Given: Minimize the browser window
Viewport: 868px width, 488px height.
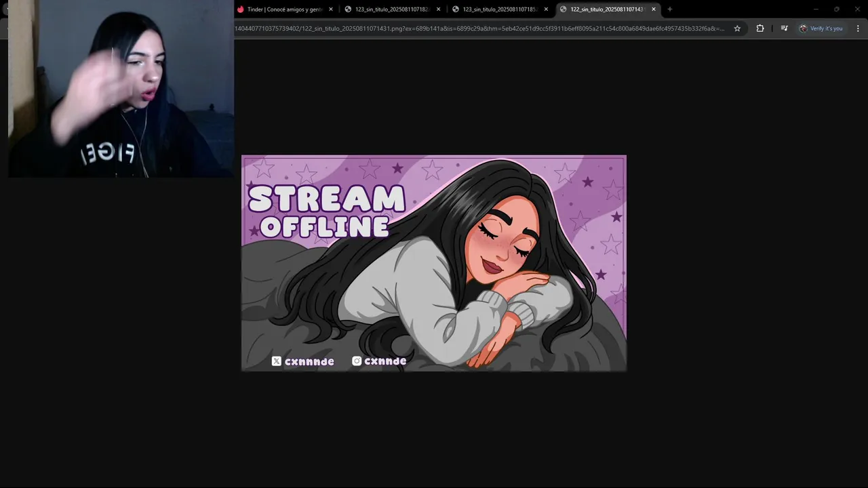Looking at the screenshot, I should click(x=816, y=9).
